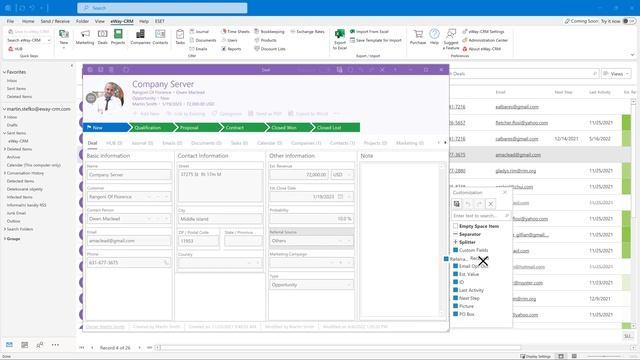Image resolution: width=640 pixels, height=360 pixels.
Task: Open the Contacts module in the ribbon
Action: 160,37
